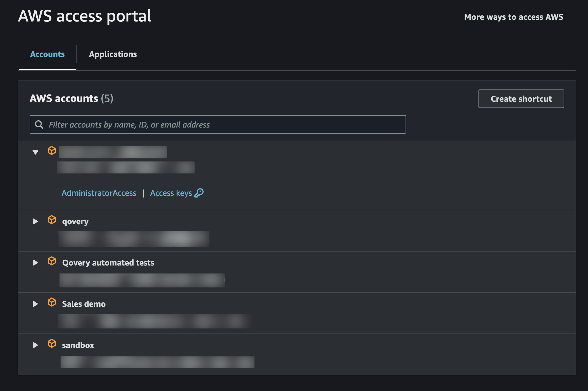Collapse the first expanded AWS account row
Viewport: 588px width, 391px height.
click(x=35, y=152)
